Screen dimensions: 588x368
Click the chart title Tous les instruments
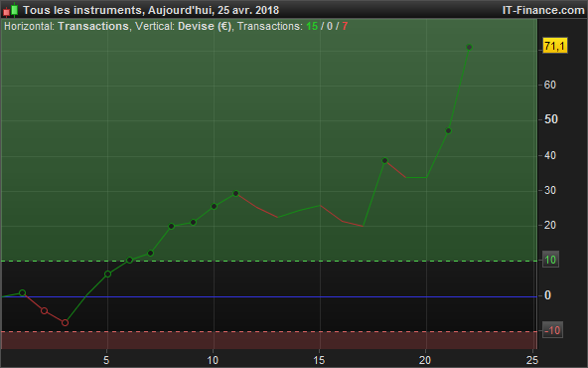tap(81, 10)
